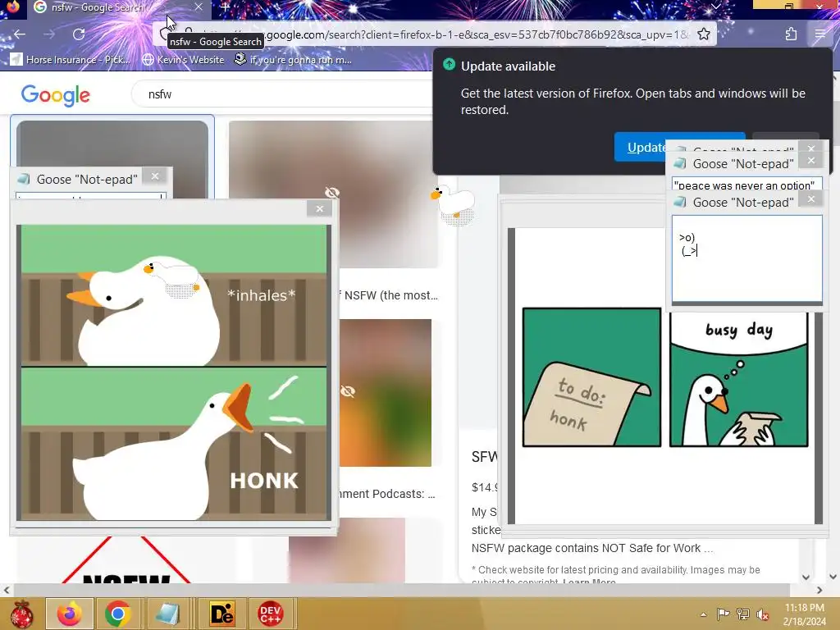840x630 pixels.
Task: Open the Firefox extensions puzzle icon
Action: coord(791,34)
